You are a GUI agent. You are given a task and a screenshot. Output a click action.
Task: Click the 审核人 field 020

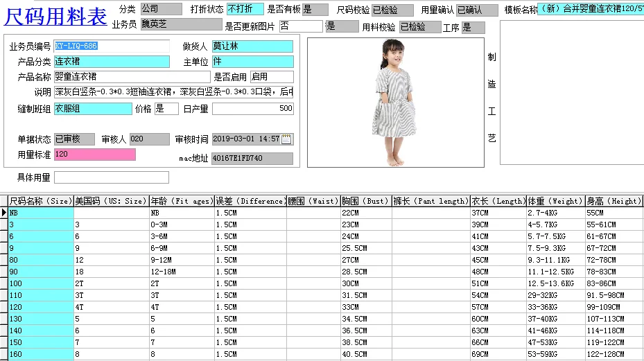pos(150,139)
